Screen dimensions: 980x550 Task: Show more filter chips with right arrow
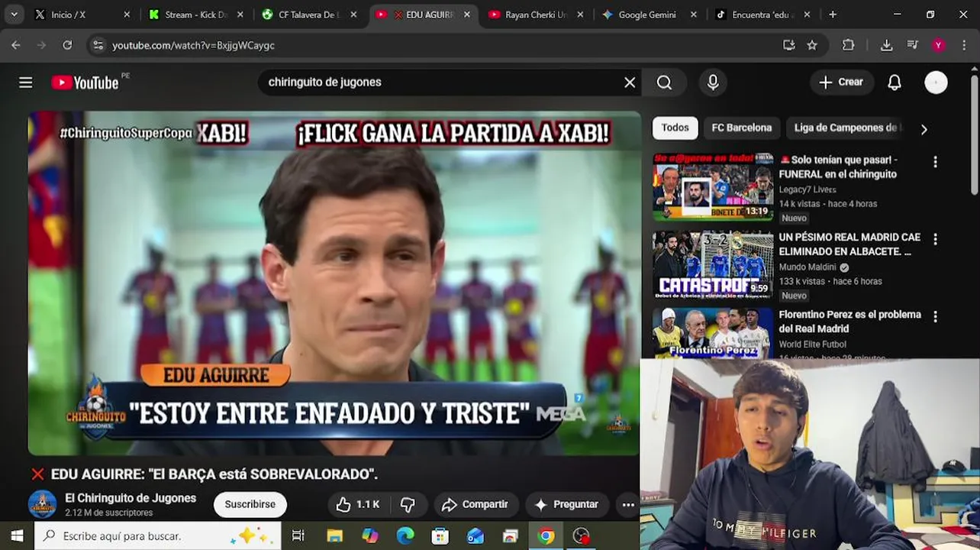click(x=924, y=129)
